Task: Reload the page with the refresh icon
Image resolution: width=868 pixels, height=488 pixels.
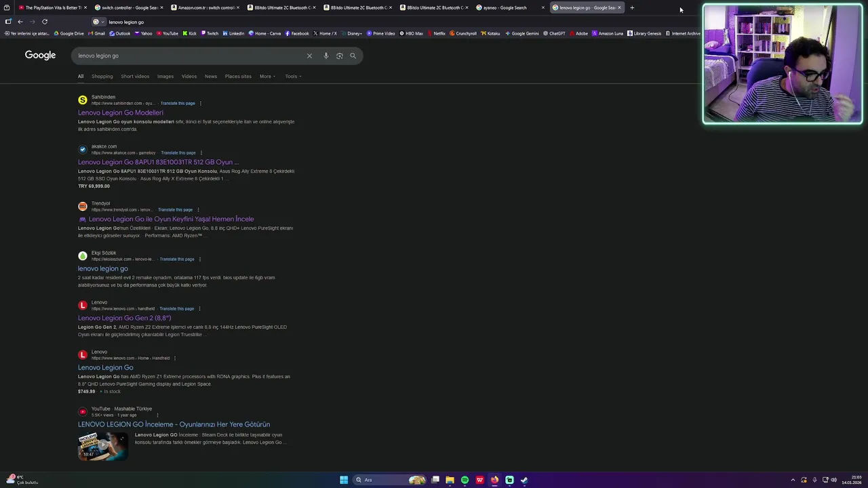Action: [x=45, y=22]
